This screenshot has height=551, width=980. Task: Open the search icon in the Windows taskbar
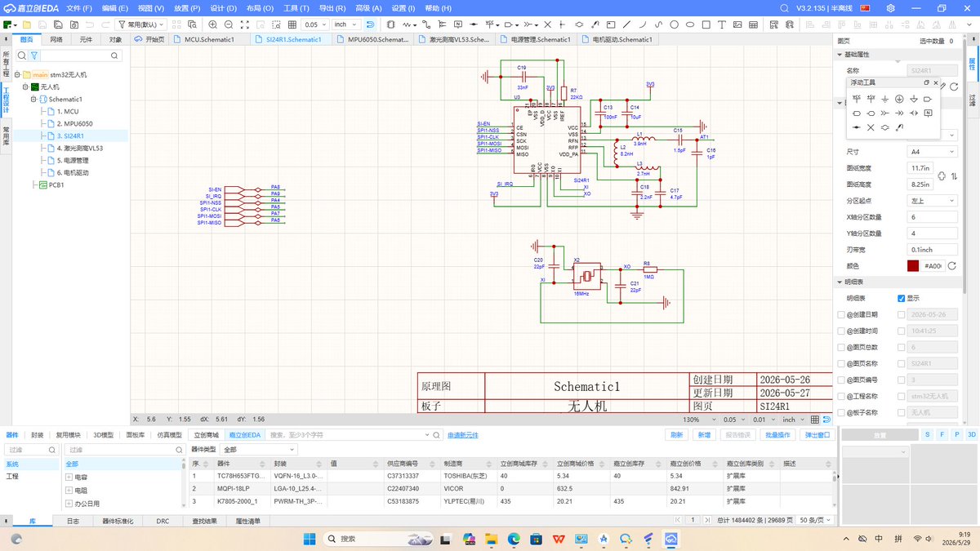(x=332, y=539)
